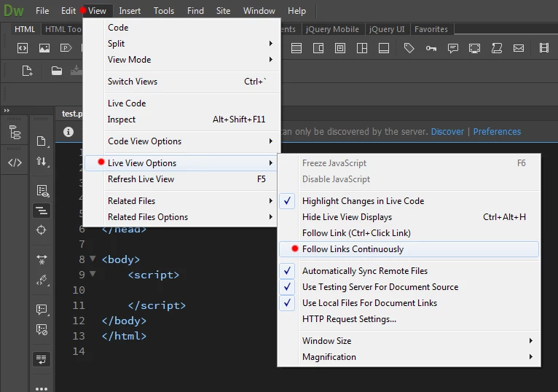The height and width of the screenshot is (392, 558).
Task: Click the Header layout icon
Action: (x=296, y=48)
